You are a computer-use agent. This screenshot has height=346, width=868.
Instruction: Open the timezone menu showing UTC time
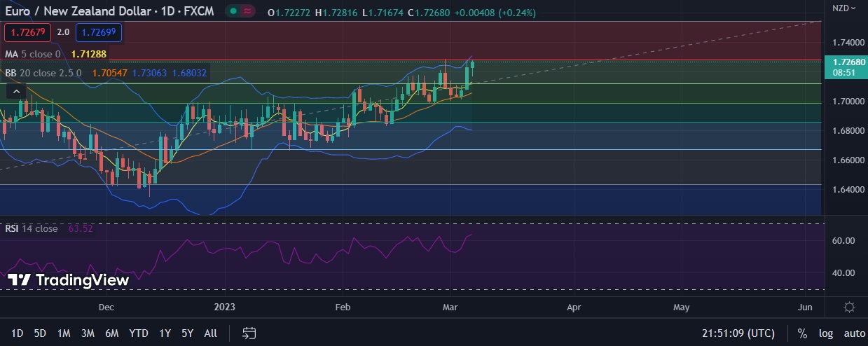click(x=738, y=333)
